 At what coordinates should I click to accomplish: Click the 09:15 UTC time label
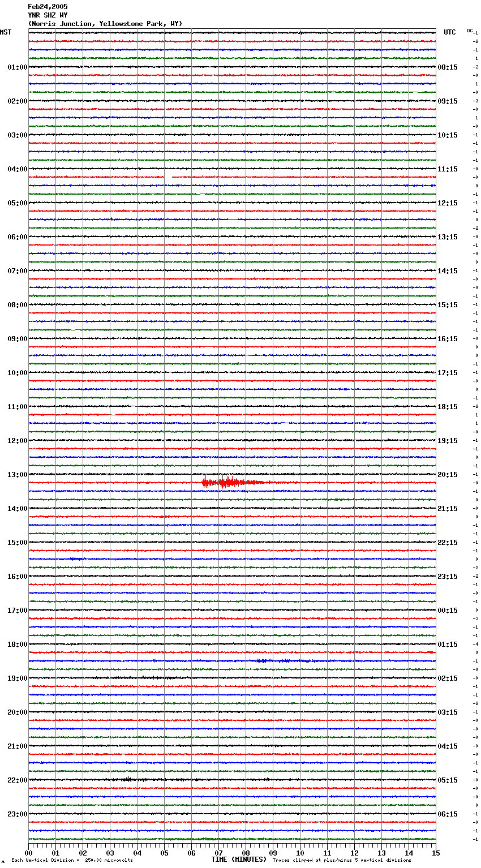coord(448,101)
